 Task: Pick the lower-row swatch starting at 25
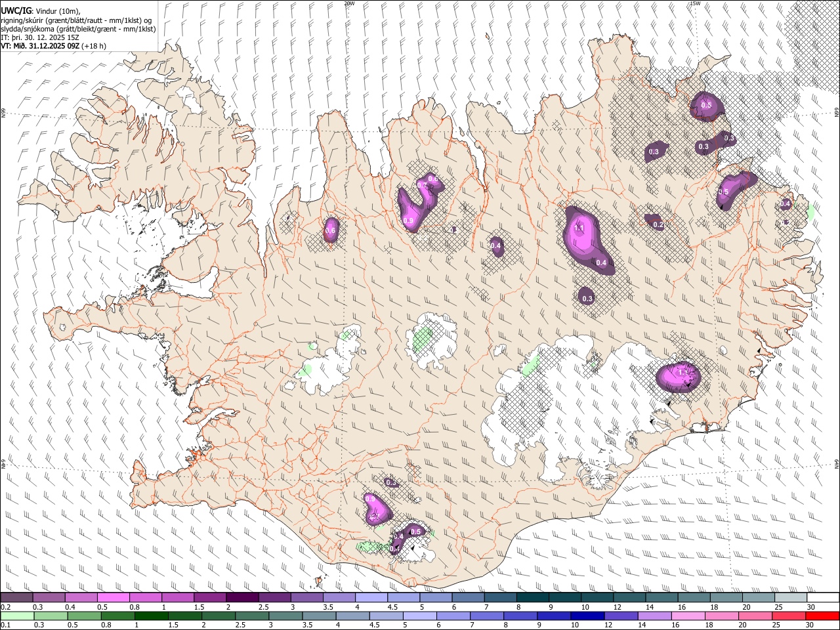point(788,616)
